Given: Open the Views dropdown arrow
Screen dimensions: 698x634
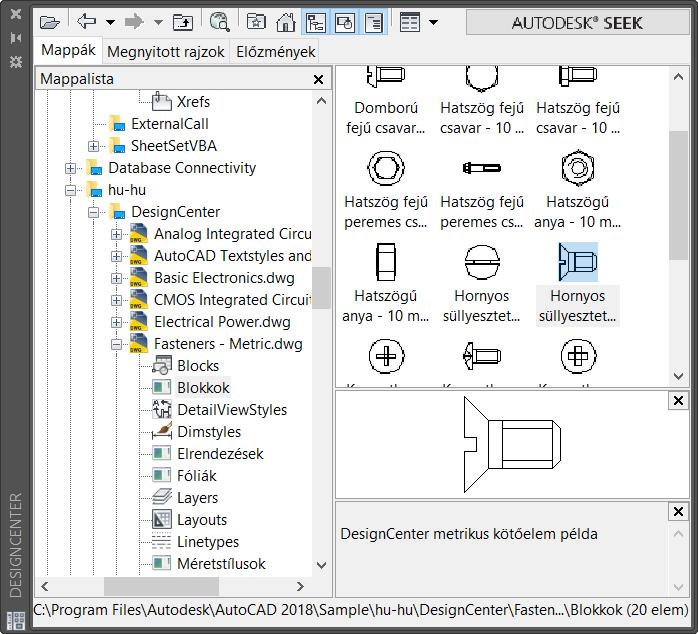Looking at the screenshot, I should 433,22.
